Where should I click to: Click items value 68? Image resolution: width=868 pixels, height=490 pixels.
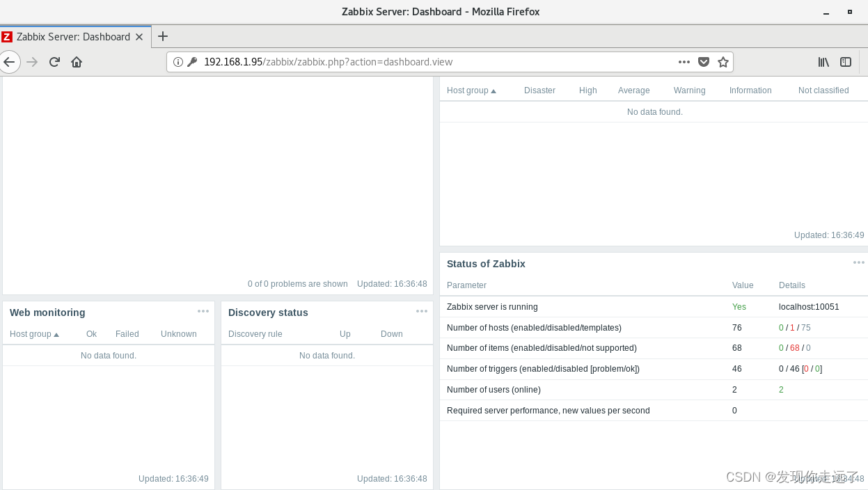[737, 348]
